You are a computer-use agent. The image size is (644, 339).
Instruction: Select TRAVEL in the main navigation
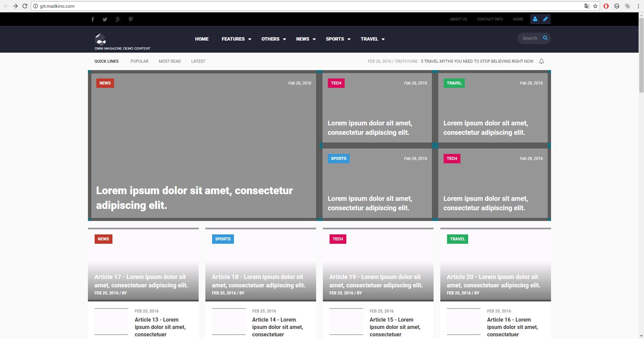pos(369,39)
